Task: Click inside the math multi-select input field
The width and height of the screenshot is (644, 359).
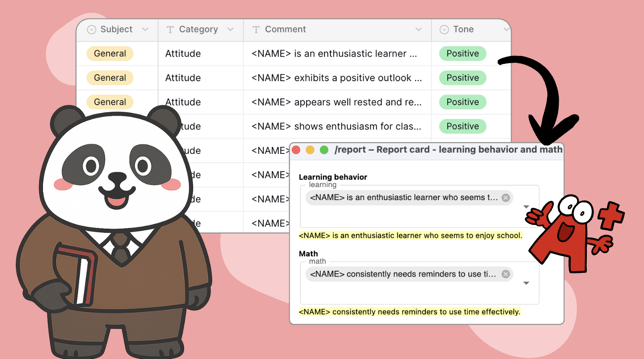Action: point(420,283)
